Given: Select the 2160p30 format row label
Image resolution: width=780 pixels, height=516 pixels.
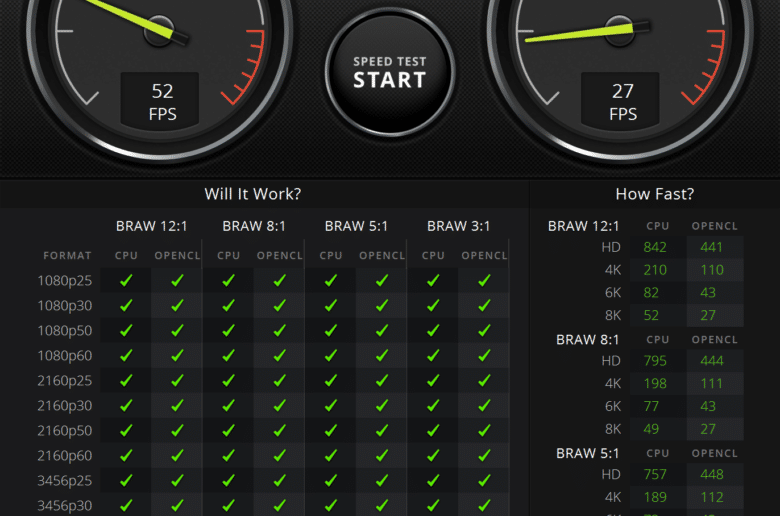Looking at the screenshot, I should tap(65, 406).
